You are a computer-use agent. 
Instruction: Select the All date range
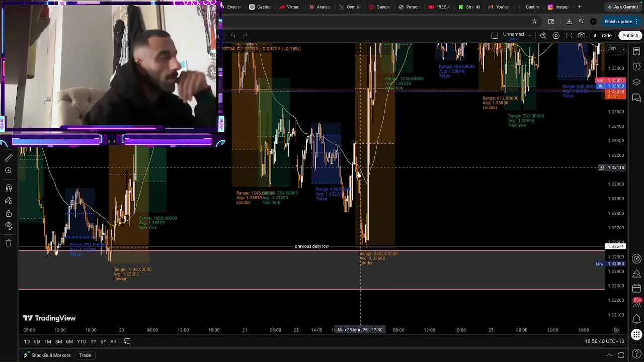[113, 342]
